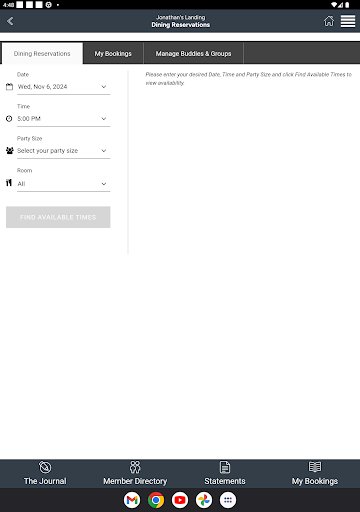Select the Dining Reservations tab

[42, 53]
